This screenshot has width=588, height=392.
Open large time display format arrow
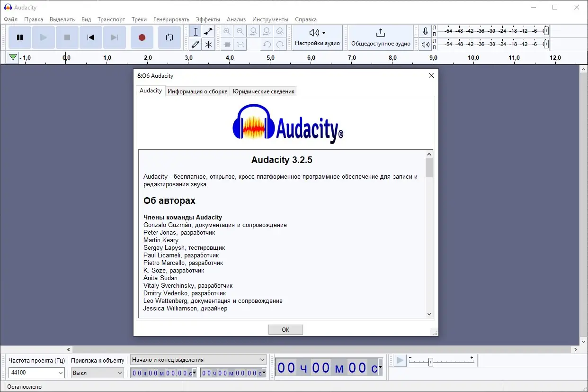pyautogui.click(x=380, y=368)
